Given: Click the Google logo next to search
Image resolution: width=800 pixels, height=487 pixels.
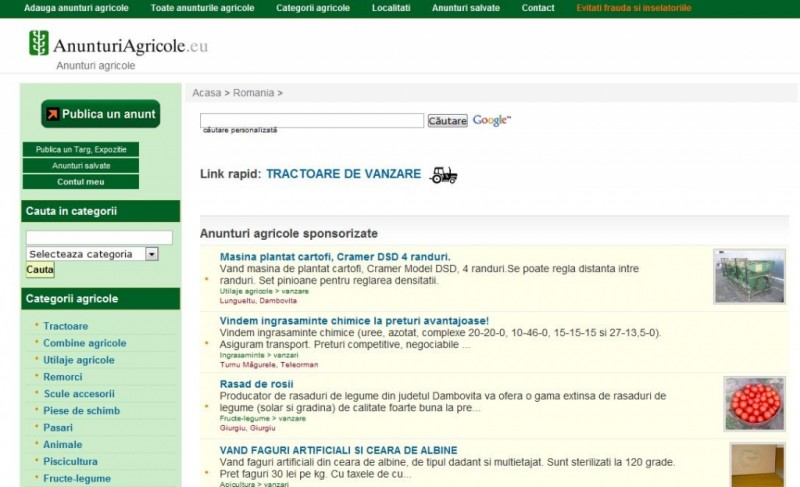Looking at the screenshot, I should click(x=491, y=121).
